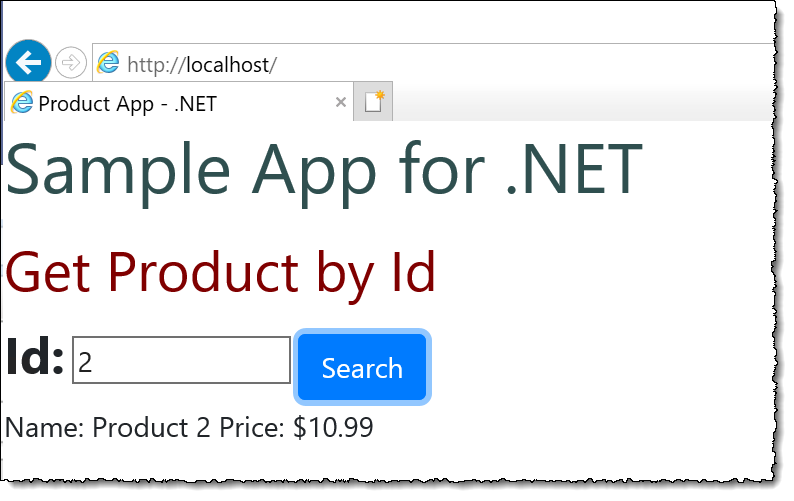The width and height of the screenshot is (794, 501).
Task: Click the Internet Explorer icon in address bar
Action: point(108,63)
